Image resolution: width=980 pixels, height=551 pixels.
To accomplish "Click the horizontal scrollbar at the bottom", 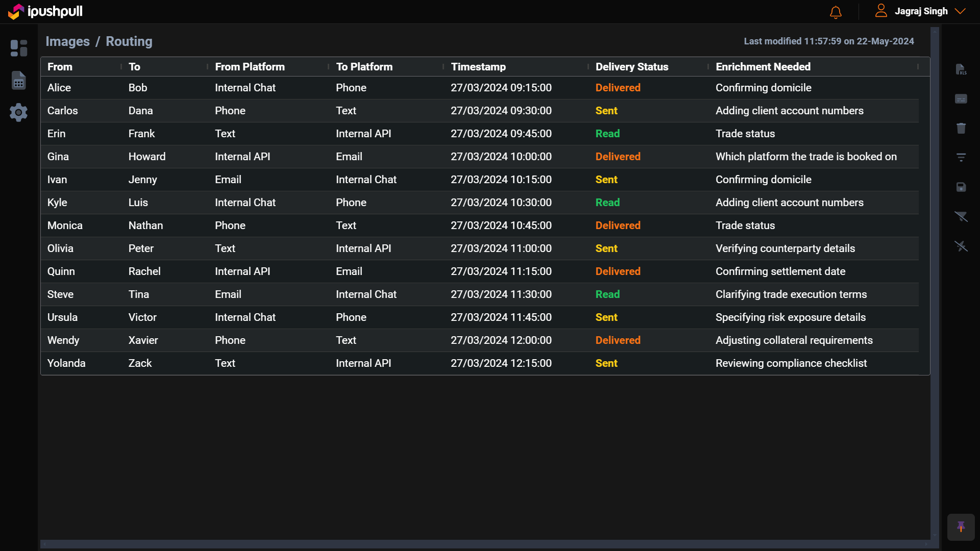I will point(485,544).
